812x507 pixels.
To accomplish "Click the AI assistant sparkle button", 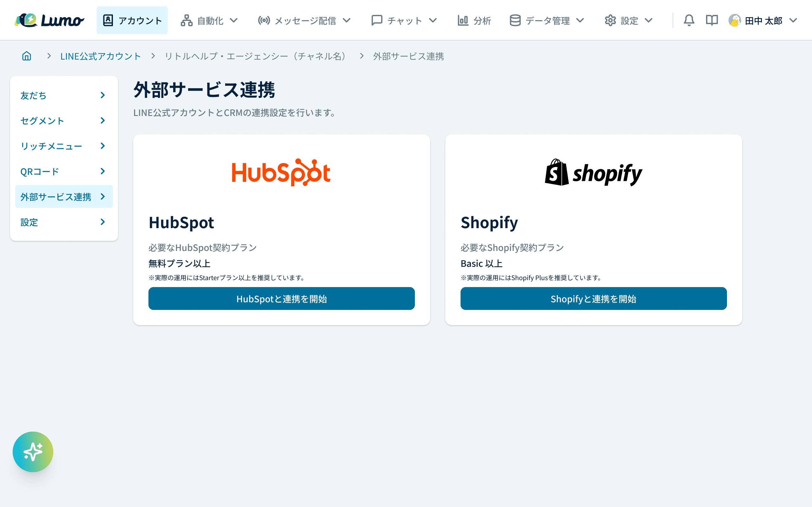I will click(33, 452).
